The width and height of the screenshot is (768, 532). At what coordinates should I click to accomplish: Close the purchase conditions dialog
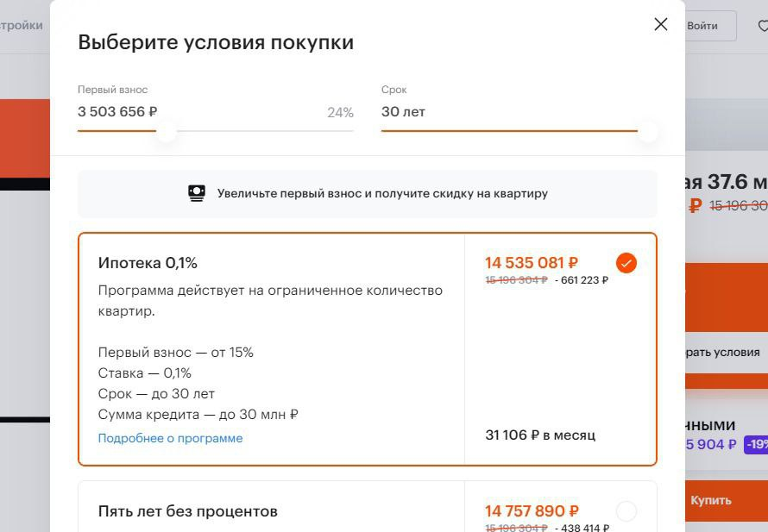click(x=661, y=24)
